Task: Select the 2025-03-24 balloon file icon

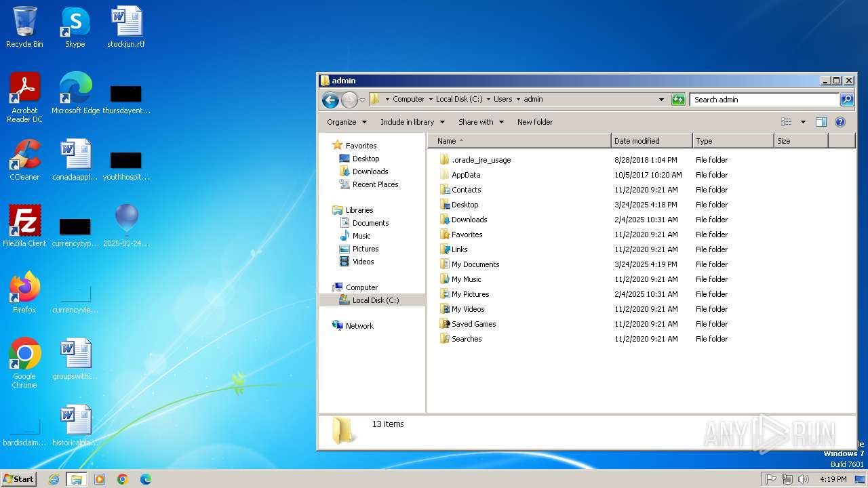Action: [126, 226]
